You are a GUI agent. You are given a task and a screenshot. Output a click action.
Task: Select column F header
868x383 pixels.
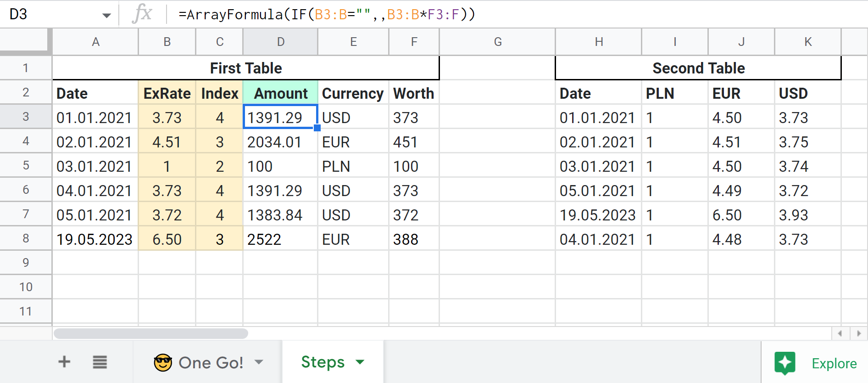tap(414, 42)
